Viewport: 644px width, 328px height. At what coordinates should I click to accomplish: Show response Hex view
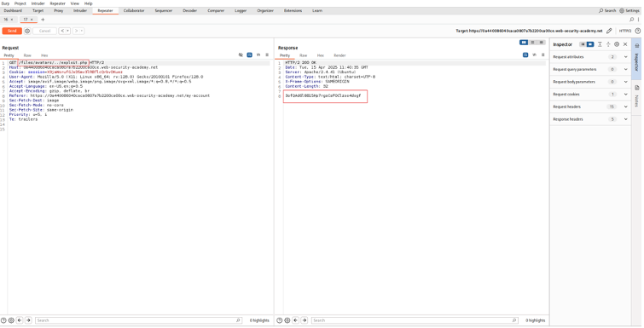tap(321, 55)
